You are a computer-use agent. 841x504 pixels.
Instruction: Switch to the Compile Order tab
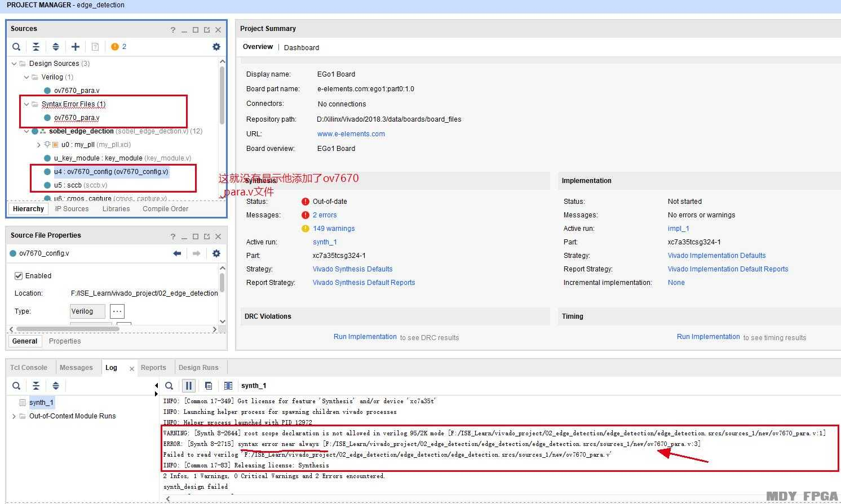(x=165, y=209)
